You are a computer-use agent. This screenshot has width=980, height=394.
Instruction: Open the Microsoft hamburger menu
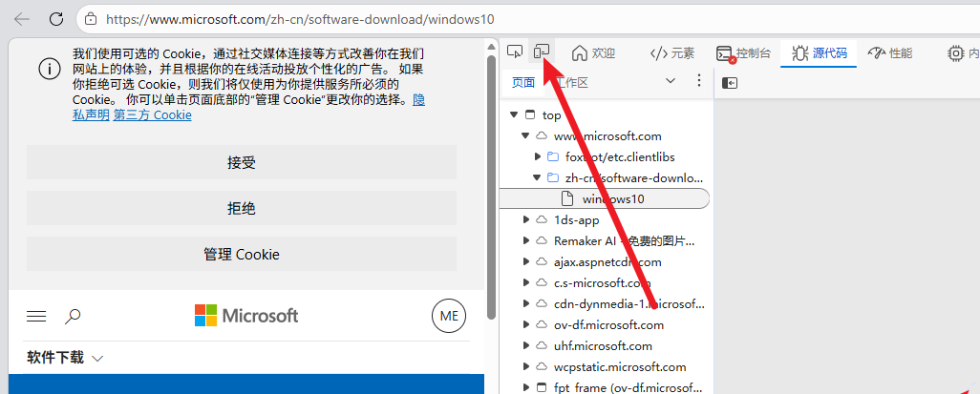[36, 317]
